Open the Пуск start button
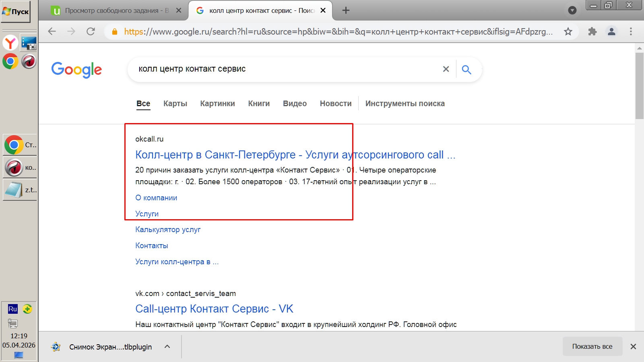644x362 pixels. [16, 12]
